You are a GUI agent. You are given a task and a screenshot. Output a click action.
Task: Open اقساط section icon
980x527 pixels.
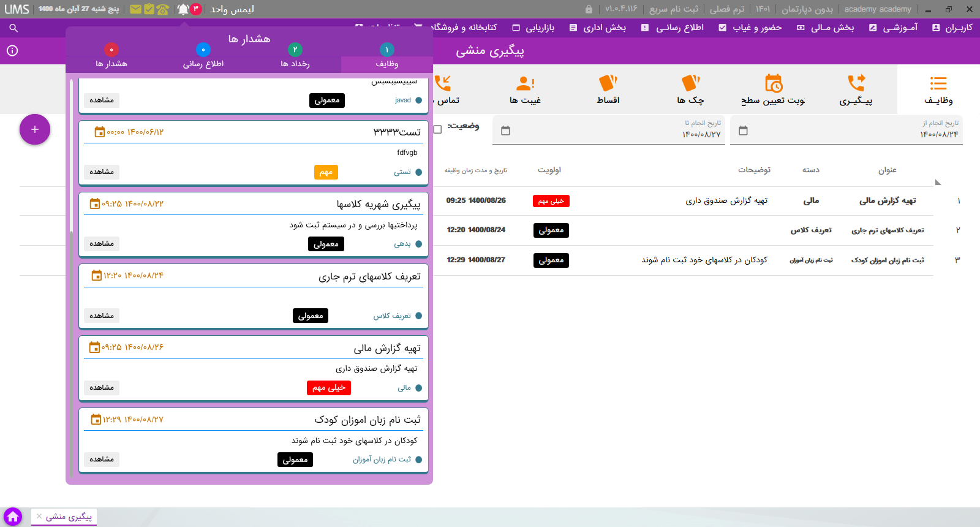pos(608,89)
